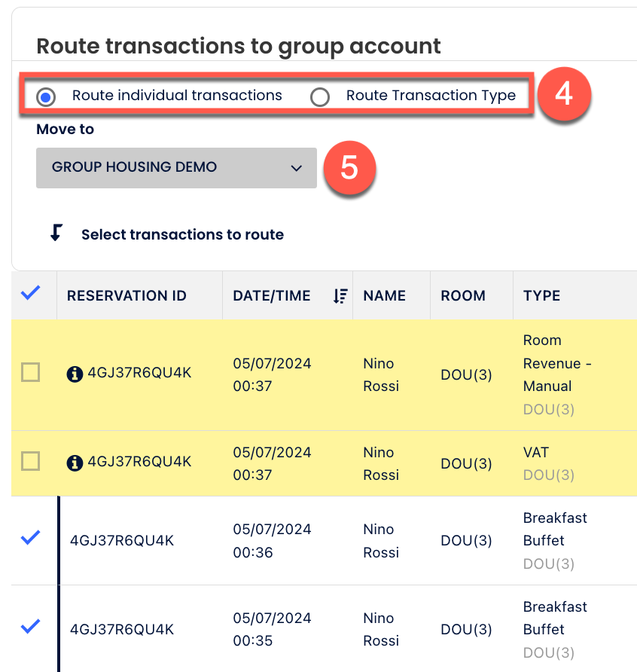Check the VAT transaction row checkbox
Viewport: 637px width, 672px height.
(x=31, y=461)
